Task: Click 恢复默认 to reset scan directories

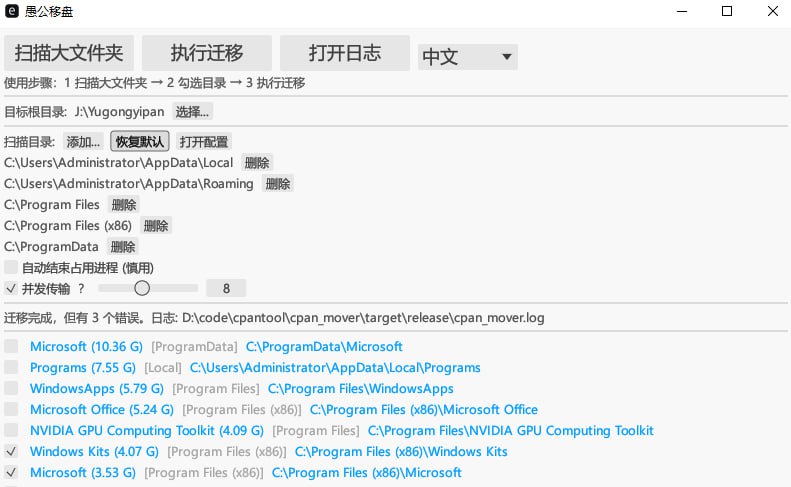Action: (x=139, y=142)
